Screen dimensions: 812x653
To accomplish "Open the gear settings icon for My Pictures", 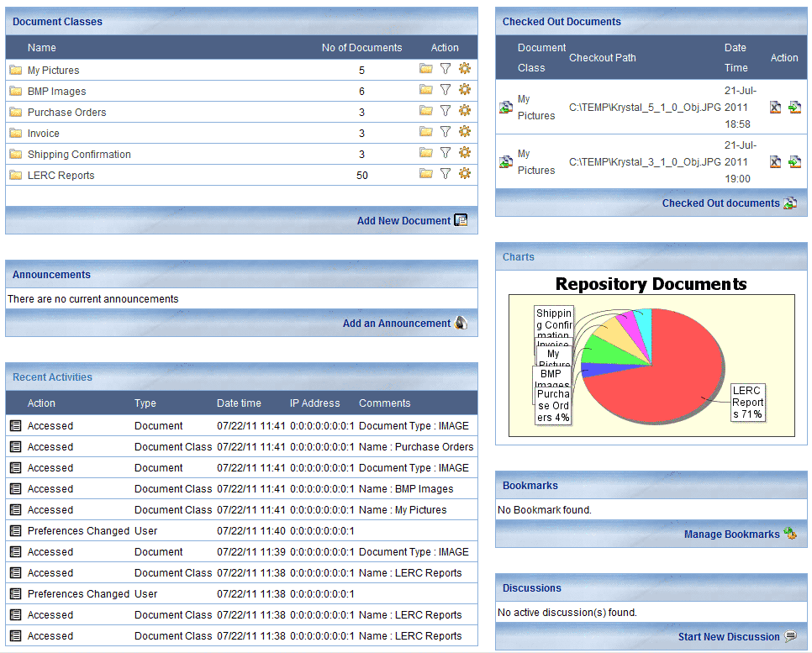I will 465,68.
